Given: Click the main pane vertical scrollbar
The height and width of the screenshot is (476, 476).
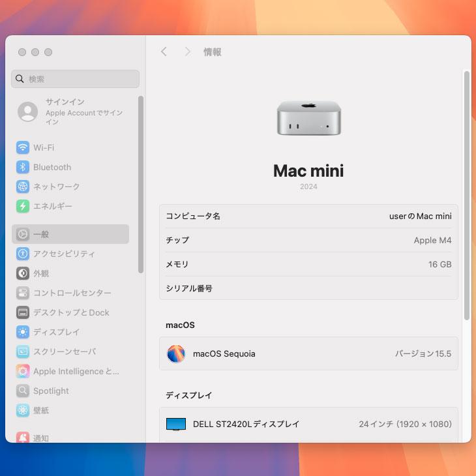Looking at the screenshot, I should [x=467, y=195].
